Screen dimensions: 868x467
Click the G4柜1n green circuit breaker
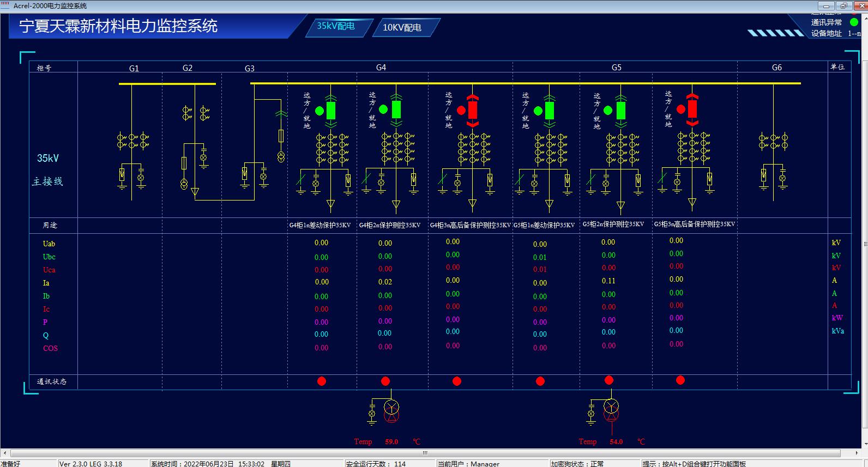tap(330, 110)
